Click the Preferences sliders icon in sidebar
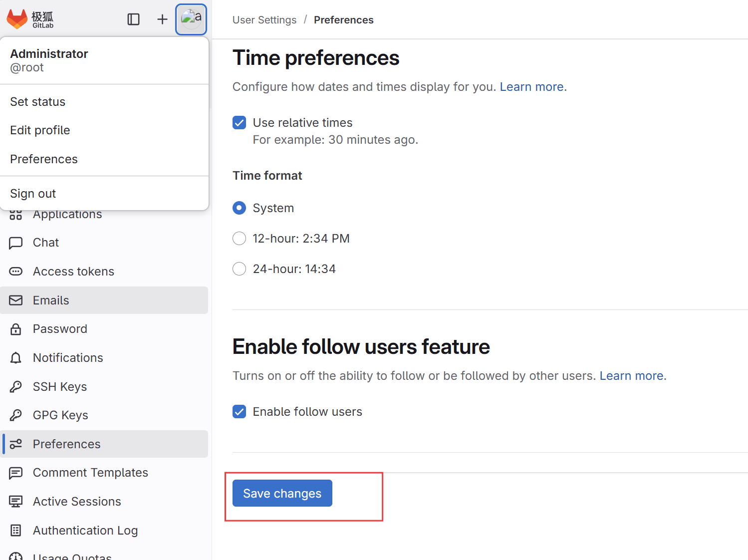Image resolution: width=748 pixels, height=560 pixels. click(x=16, y=444)
